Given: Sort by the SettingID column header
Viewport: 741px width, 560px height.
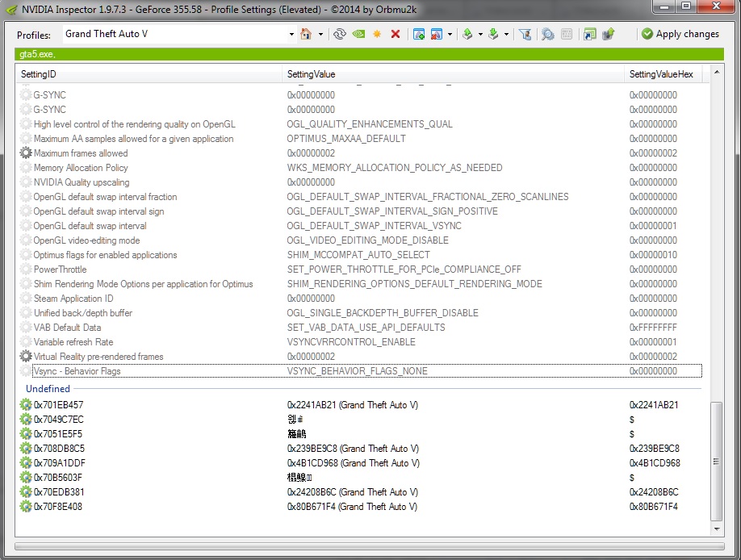Looking at the screenshot, I should [149, 74].
